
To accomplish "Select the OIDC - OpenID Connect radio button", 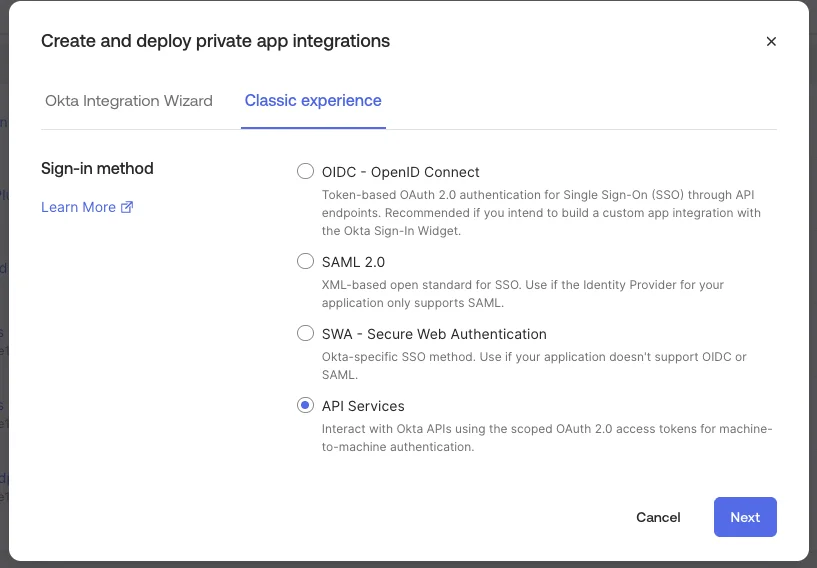I will click(x=305, y=171).
